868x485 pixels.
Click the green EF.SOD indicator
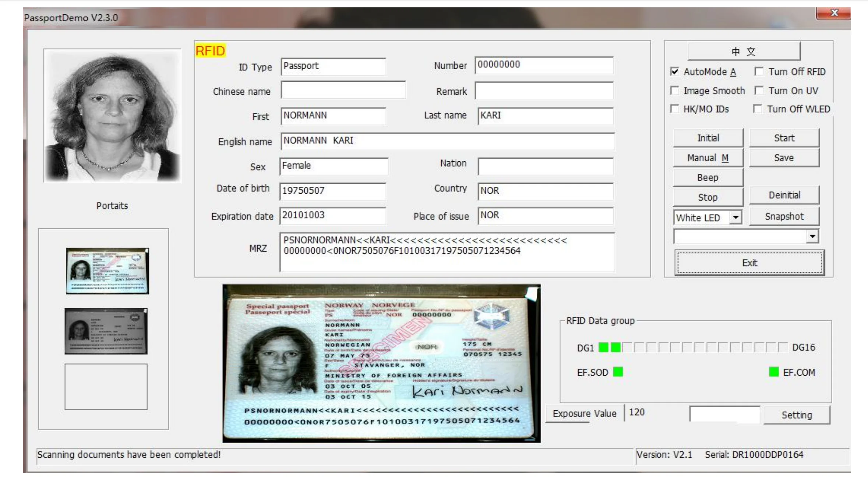(618, 372)
